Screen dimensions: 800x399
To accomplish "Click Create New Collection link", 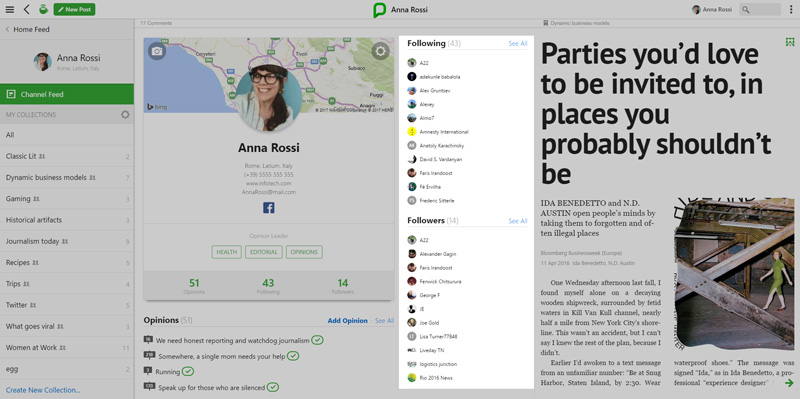I will (x=43, y=390).
